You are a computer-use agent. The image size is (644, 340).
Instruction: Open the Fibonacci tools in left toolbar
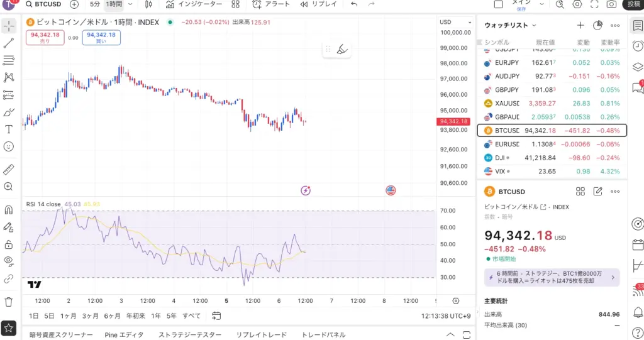click(9, 60)
